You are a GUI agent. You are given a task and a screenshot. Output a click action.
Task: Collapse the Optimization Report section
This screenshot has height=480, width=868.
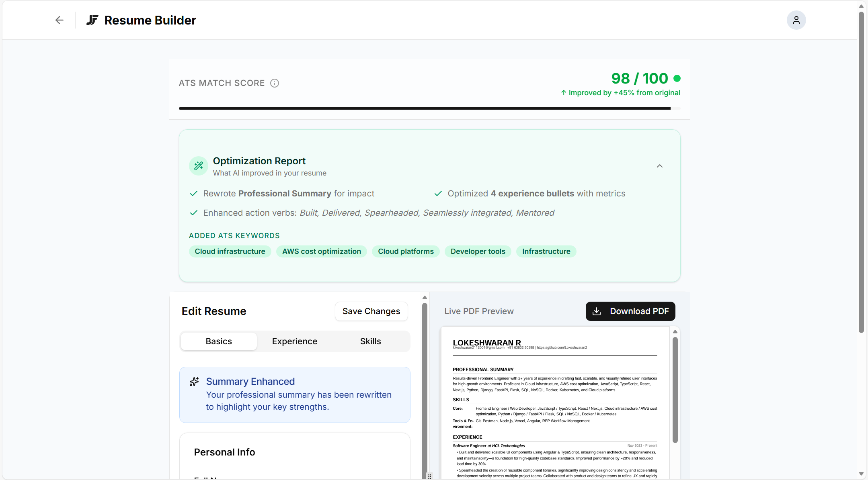tap(659, 165)
